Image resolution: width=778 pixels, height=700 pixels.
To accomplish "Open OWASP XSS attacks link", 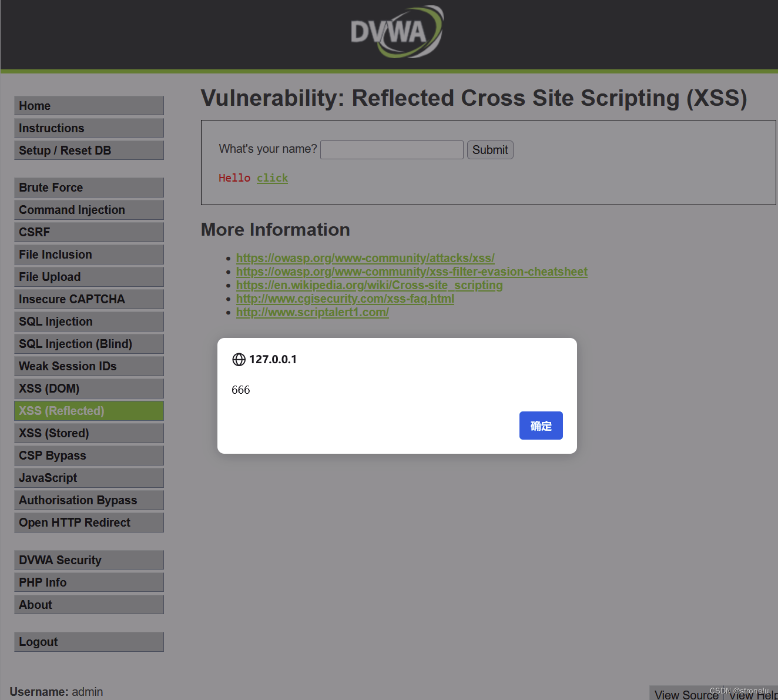I will pos(365,258).
